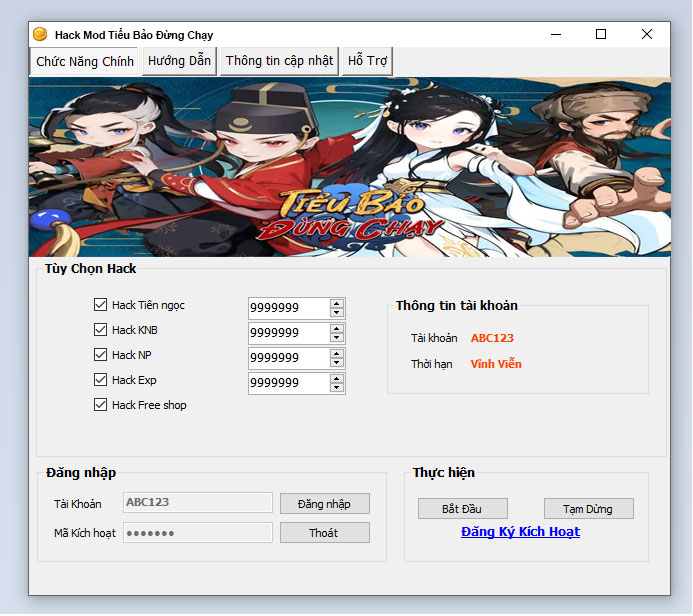Decrease the Hack KNB value with down arrow
Viewport: 693px width, 616px height.
[x=337, y=338]
